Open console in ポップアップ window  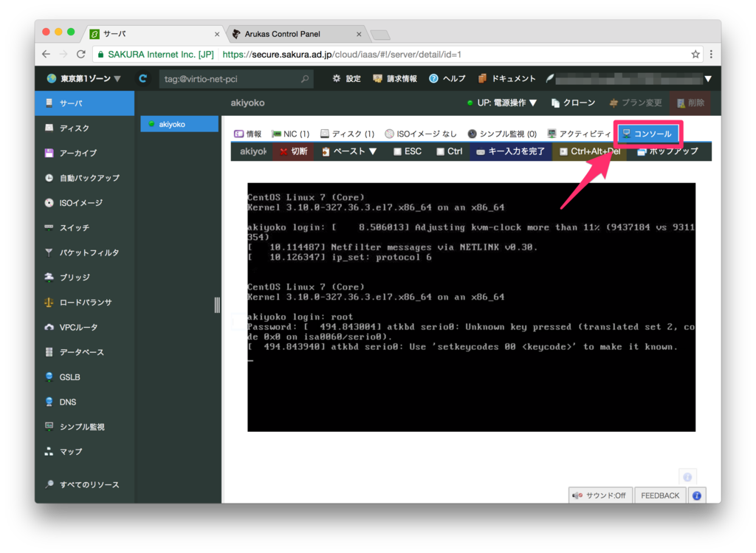click(x=667, y=151)
